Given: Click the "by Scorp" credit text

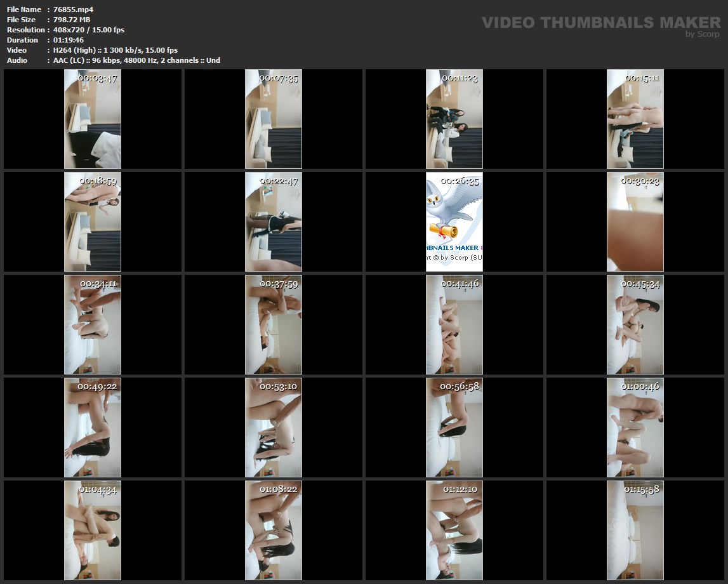Looking at the screenshot, I should (x=702, y=34).
